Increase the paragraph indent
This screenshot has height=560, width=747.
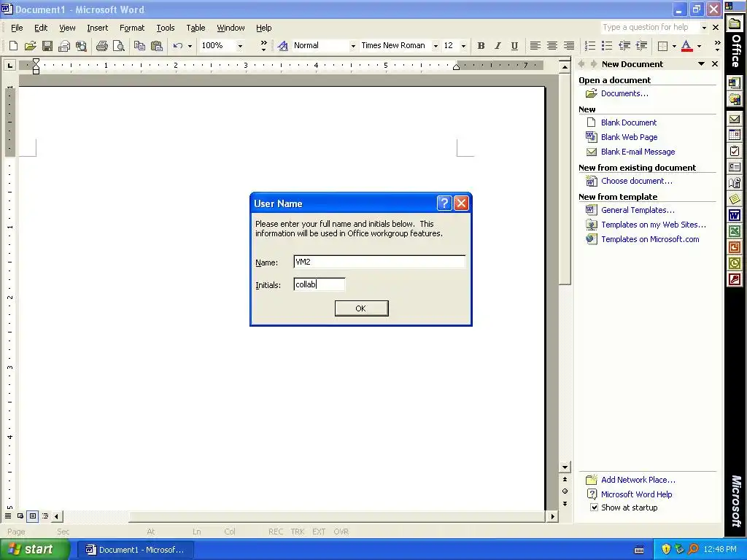click(x=641, y=46)
